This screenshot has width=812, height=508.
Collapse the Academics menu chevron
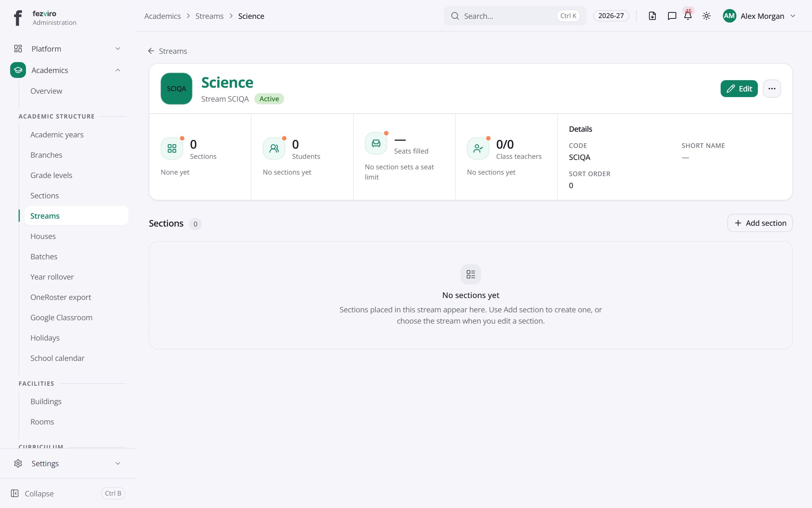pos(118,70)
